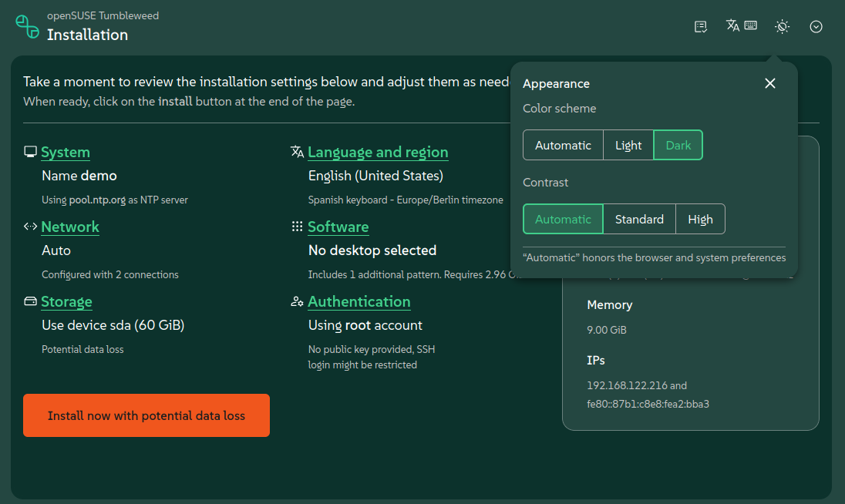
Task: Open the Software settings link
Action: [x=338, y=227]
